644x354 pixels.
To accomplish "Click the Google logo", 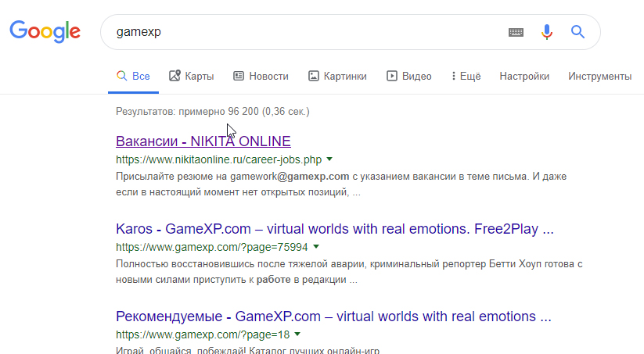I will tap(45, 31).
